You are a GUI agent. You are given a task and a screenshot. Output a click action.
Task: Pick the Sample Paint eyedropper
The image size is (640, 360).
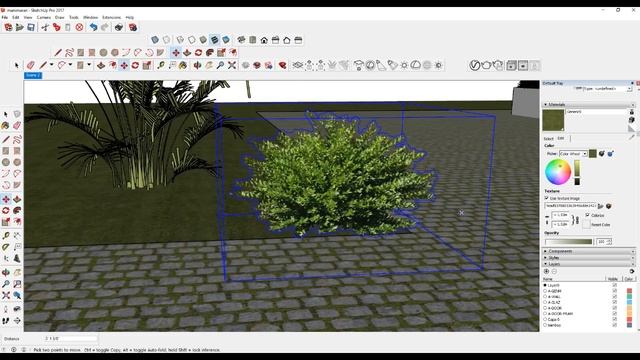632,137
